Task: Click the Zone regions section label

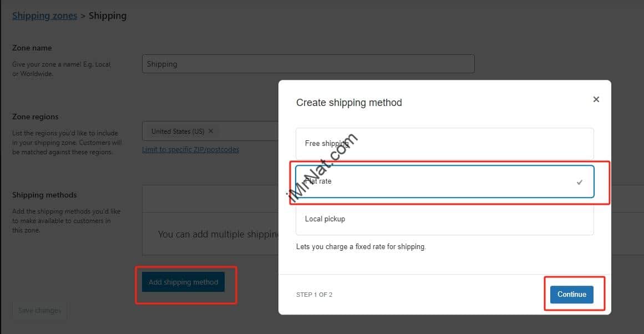Action: [36, 117]
